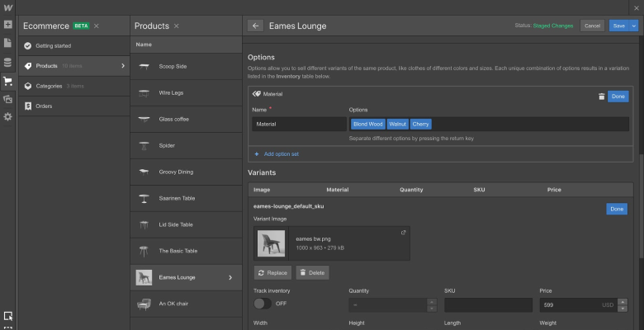The width and height of the screenshot is (644, 330).
Task: Select Products in Ecommerce menu
Action: click(x=74, y=66)
